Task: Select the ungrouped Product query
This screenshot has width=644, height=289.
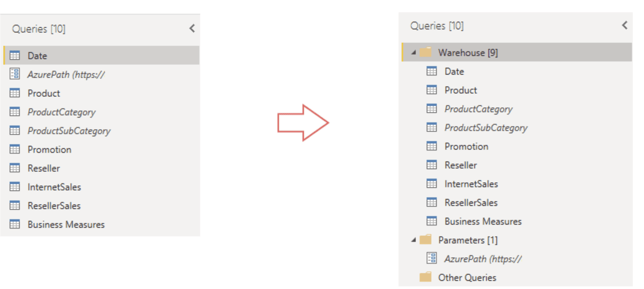Action: click(x=44, y=93)
